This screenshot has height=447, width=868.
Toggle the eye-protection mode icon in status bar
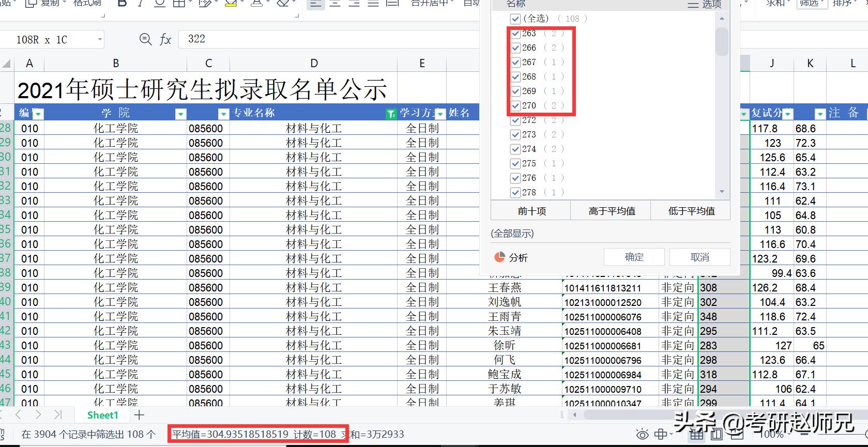642,434
